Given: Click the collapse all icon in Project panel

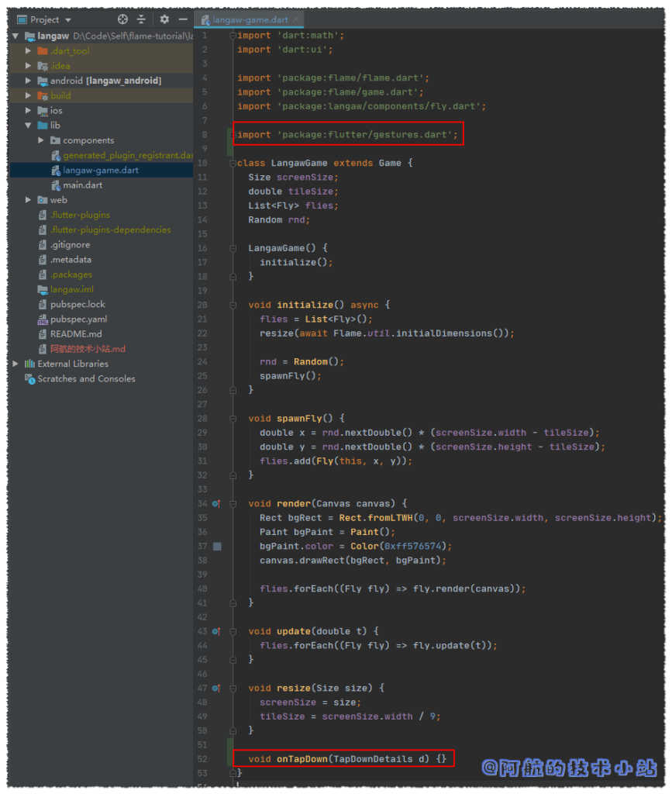Looking at the screenshot, I should coord(141,19).
